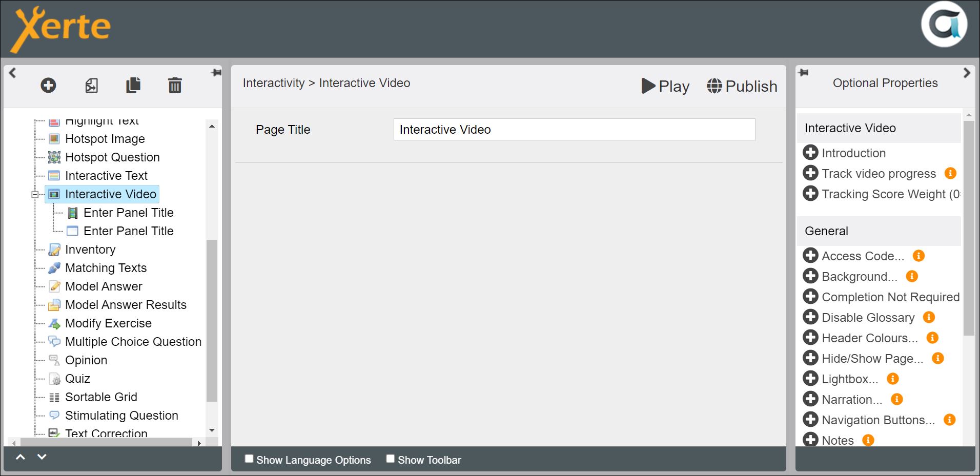Add the Track video progress property
This screenshot has height=476, width=980.
click(810, 173)
